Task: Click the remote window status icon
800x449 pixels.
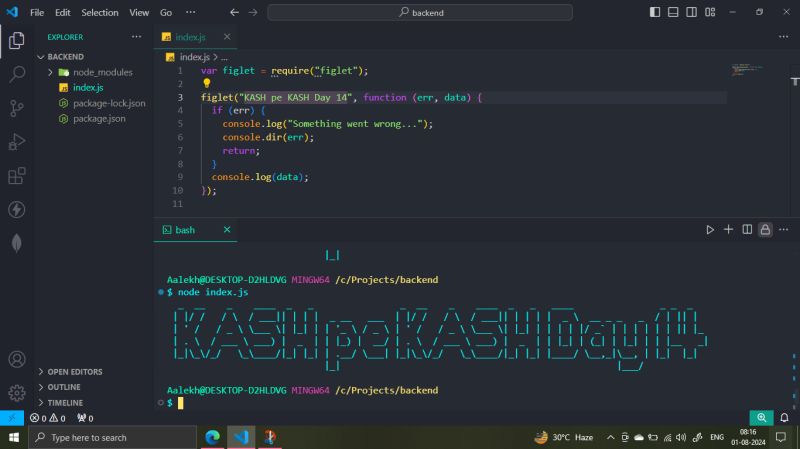Action: (x=12, y=418)
